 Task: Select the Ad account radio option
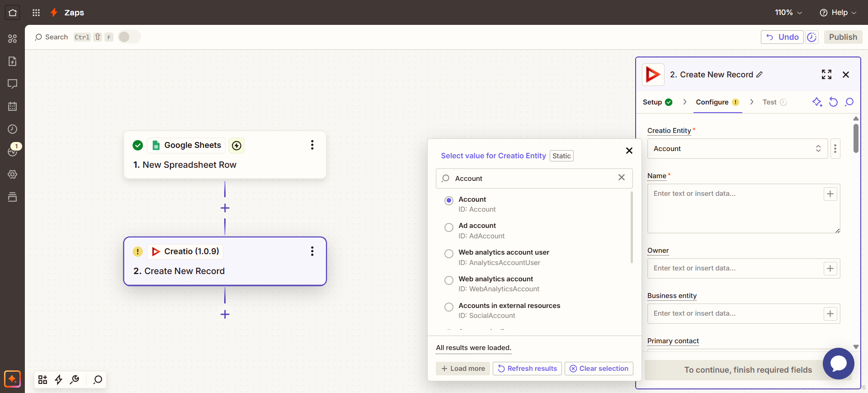449,227
